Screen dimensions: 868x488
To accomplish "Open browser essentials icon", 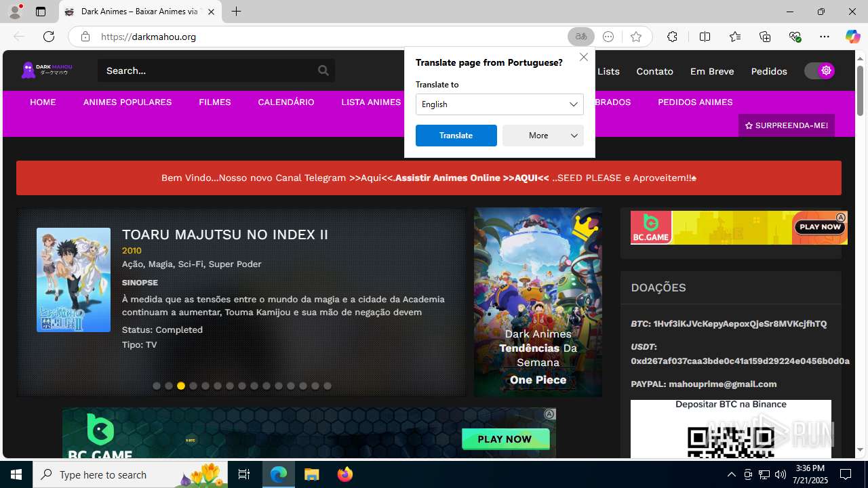I will [795, 37].
